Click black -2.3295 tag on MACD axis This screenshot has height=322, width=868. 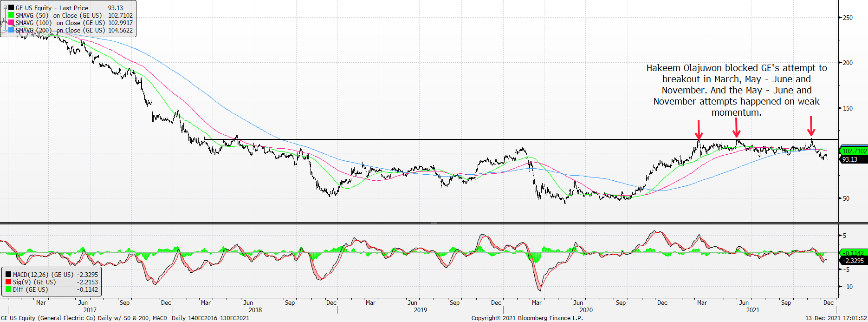click(853, 261)
